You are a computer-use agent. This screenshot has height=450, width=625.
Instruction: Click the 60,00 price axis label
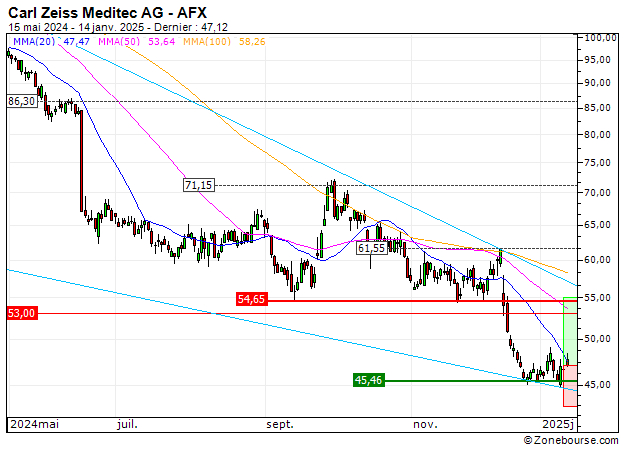click(598, 260)
